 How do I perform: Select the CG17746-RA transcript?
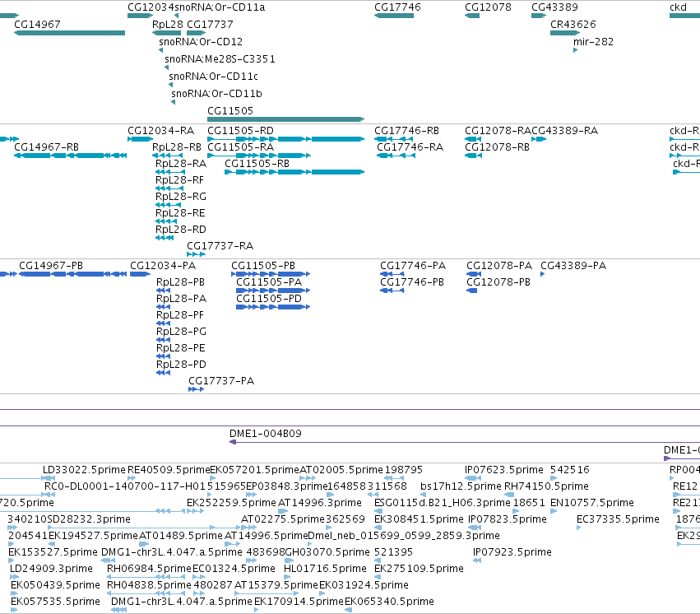click(396, 156)
